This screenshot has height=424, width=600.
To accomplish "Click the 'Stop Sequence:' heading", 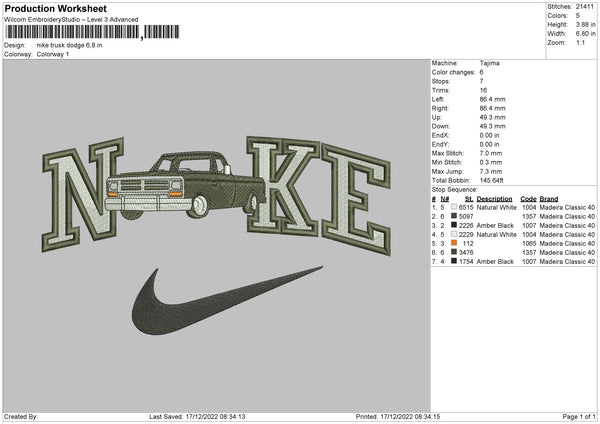I will point(455,190).
